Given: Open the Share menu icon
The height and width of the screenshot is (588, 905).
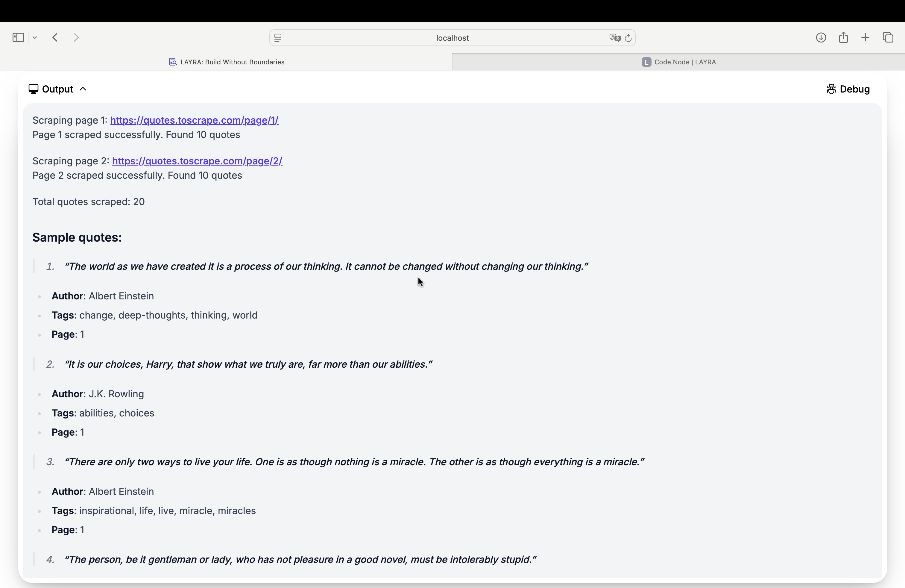Looking at the screenshot, I should (843, 37).
